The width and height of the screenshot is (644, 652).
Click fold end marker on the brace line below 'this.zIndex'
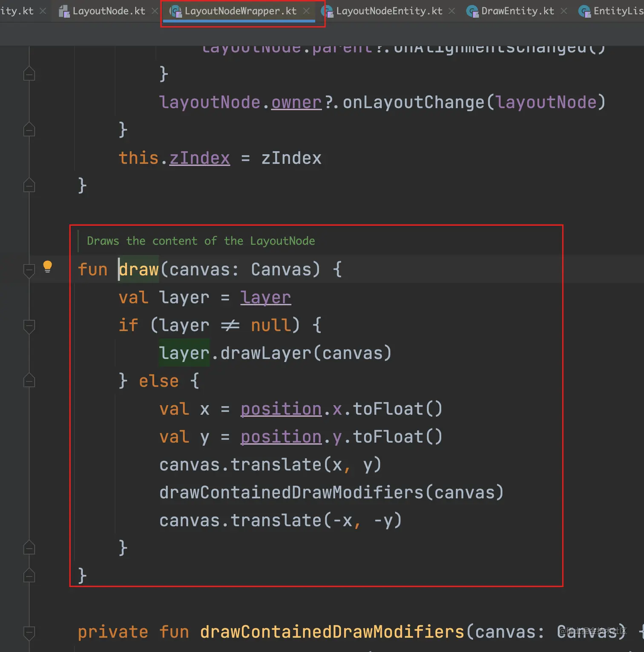29,185
